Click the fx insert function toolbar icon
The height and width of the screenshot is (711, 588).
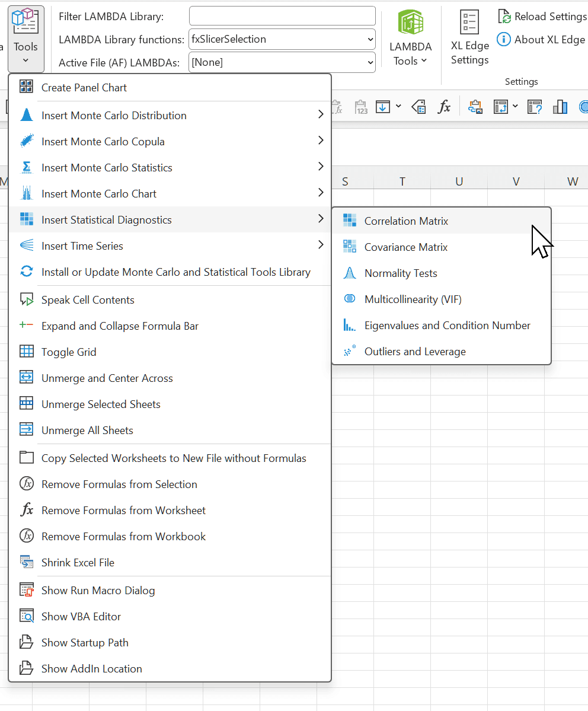coord(445,107)
